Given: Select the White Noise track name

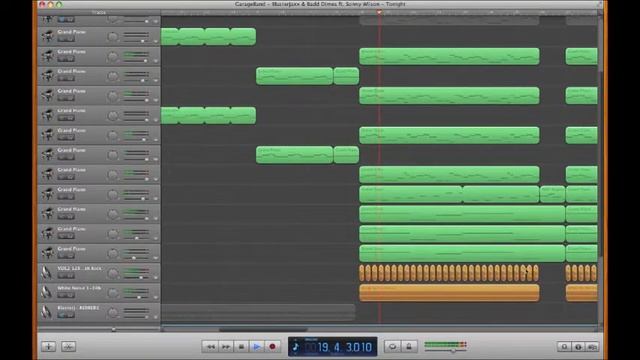Looking at the screenshot, I should click(79, 288).
